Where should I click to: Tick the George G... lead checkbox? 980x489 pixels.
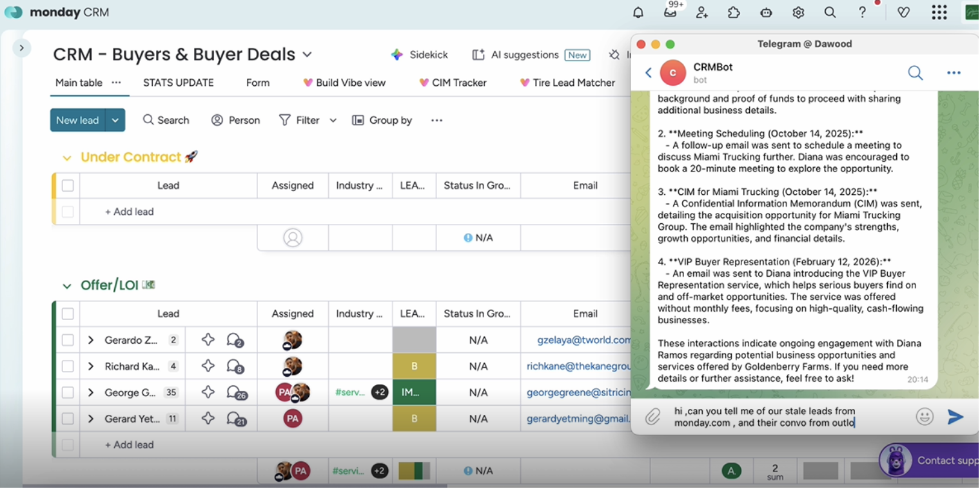pyautogui.click(x=68, y=392)
